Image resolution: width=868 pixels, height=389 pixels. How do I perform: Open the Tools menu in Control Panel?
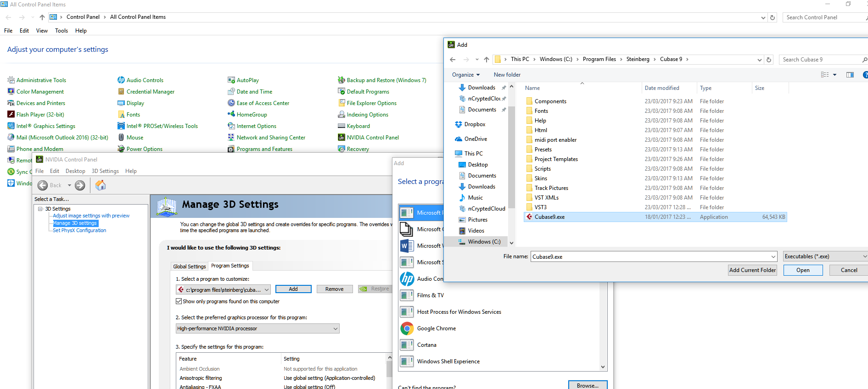[62, 31]
